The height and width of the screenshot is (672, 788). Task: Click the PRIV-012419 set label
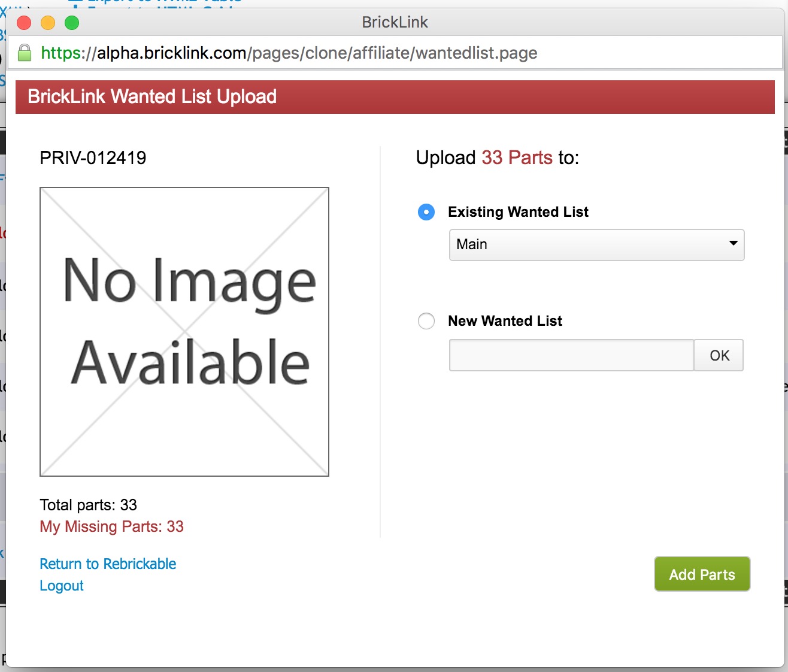(x=93, y=158)
